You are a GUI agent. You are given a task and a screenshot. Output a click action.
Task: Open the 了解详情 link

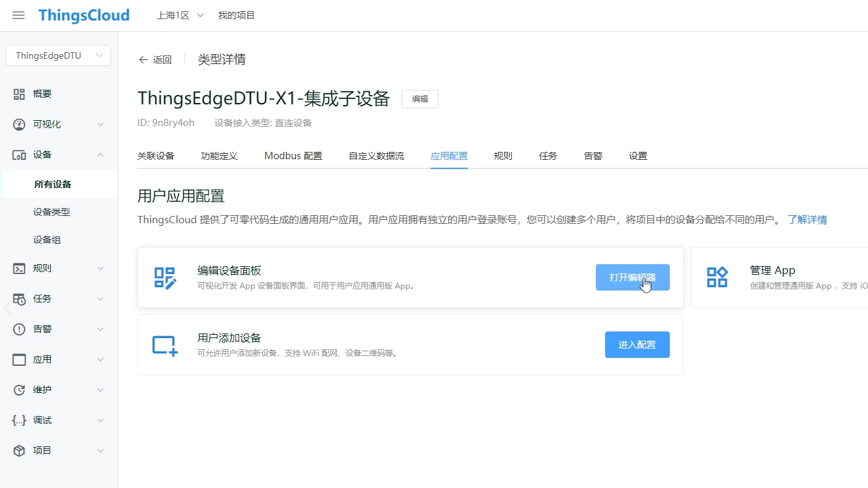807,219
